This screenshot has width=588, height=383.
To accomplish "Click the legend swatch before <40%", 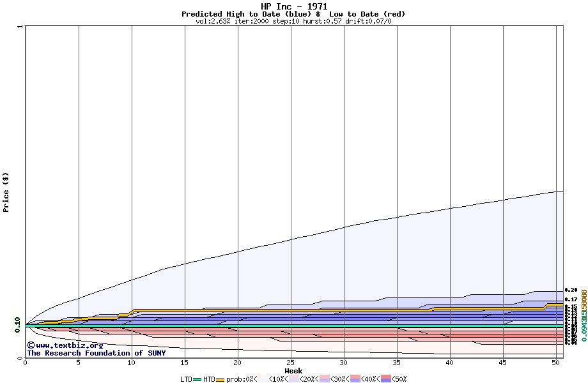I will (x=355, y=379).
